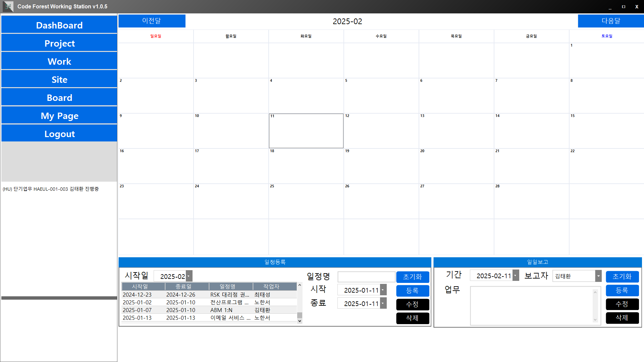Maximize the Code Forest window
This screenshot has height=362, width=644.
624,7
